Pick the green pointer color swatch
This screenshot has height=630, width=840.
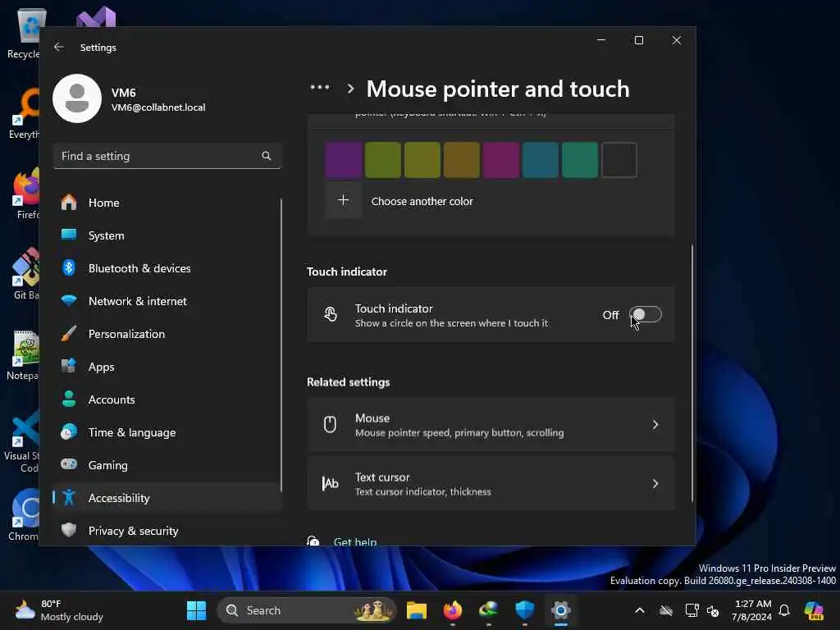[580, 160]
